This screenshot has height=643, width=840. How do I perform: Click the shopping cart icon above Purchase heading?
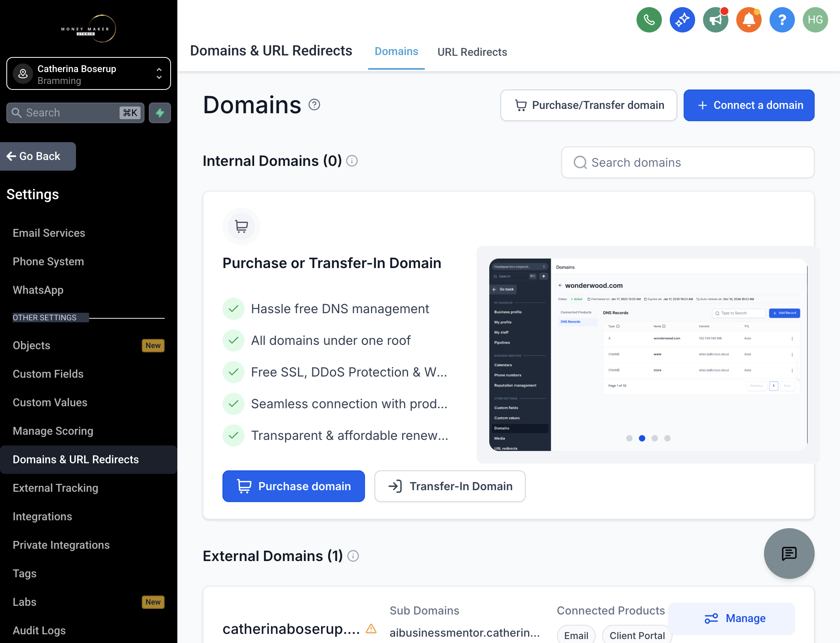point(241,226)
